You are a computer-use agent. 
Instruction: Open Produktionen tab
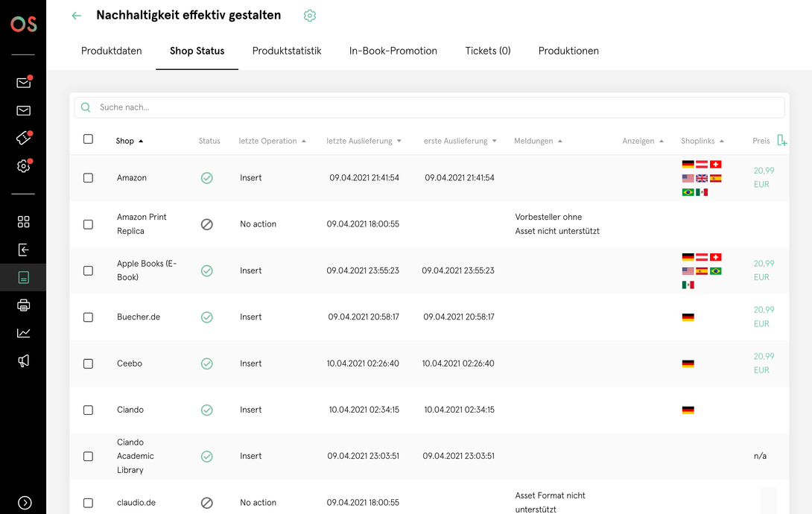coord(568,51)
